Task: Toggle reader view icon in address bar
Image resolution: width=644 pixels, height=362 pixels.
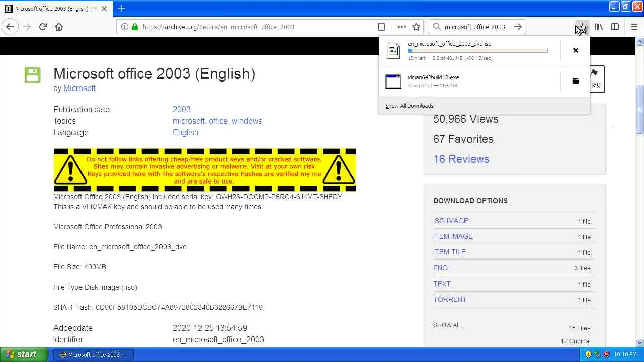Action: (381, 27)
